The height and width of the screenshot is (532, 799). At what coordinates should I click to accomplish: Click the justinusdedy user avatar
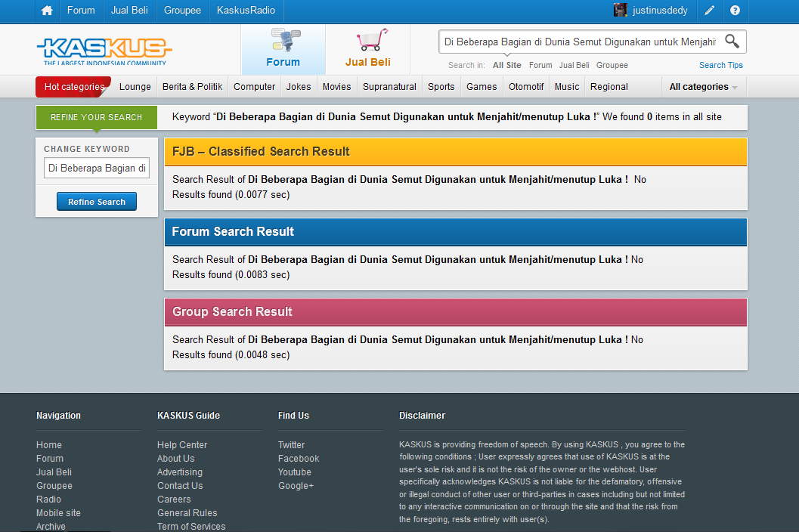(x=620, y=10)
